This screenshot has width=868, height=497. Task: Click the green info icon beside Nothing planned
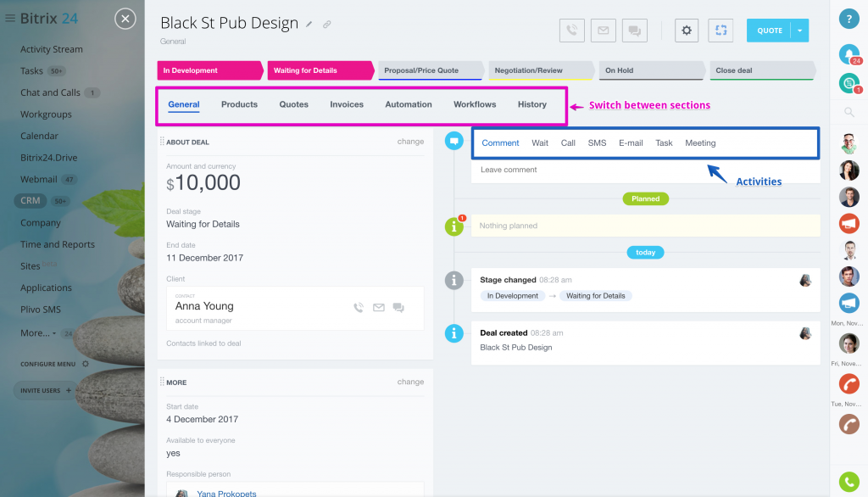point(454,226)
